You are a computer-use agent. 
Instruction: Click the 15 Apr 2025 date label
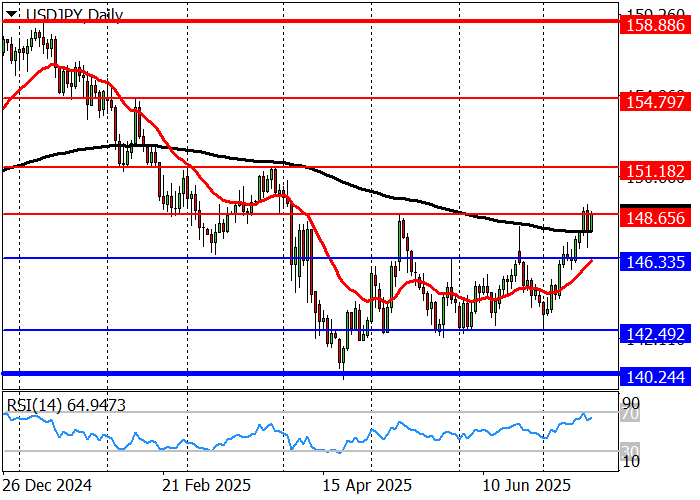click(x=367, y=485)
